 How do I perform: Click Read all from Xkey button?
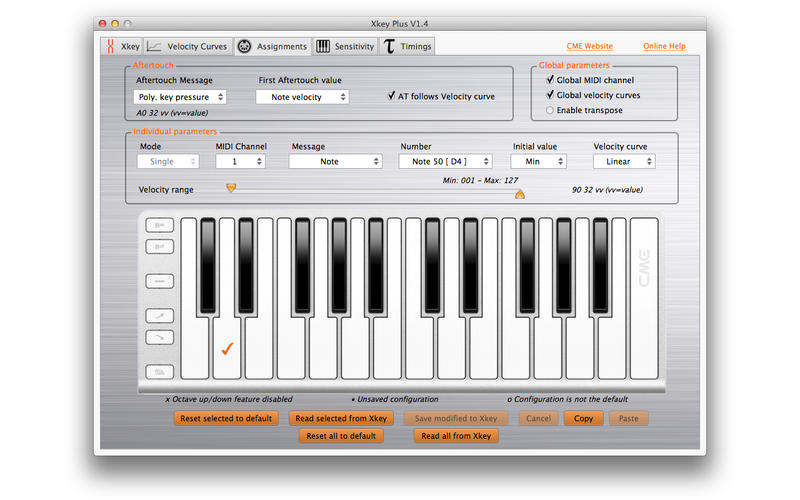[x=456, y=436]
